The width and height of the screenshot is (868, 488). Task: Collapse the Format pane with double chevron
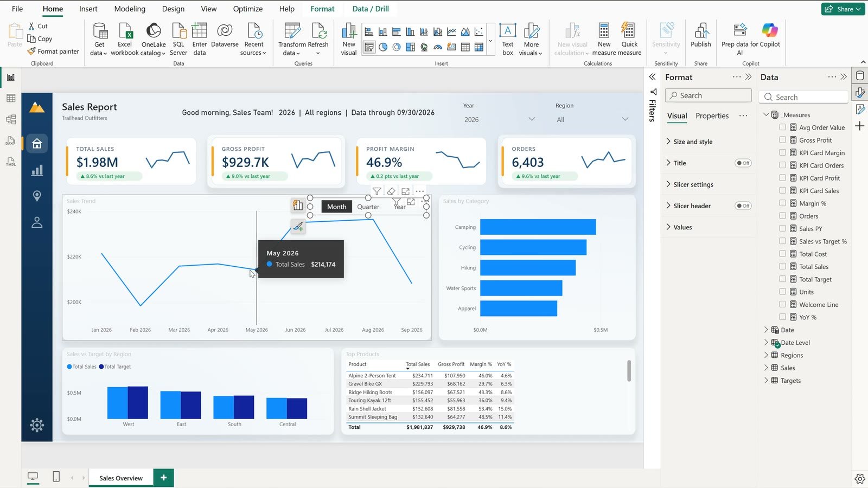pyautogui.click(x=749, y=77)
